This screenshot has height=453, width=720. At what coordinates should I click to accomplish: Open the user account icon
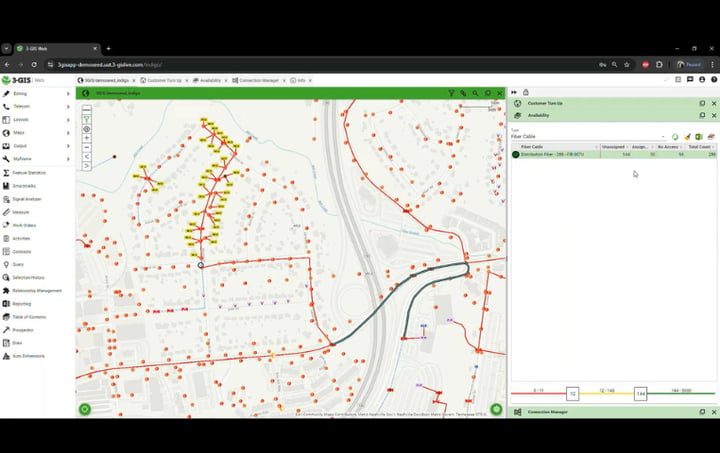tap(702, 79)
